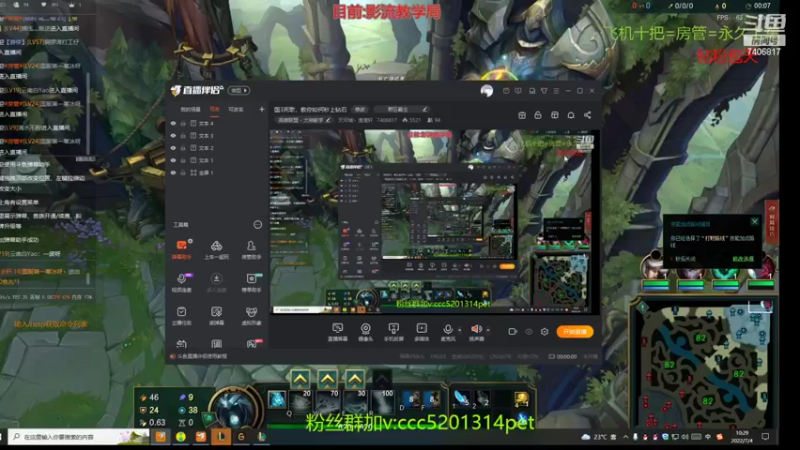This screenshot has width=800, height=450.
Task: Click the orange speaker icon (扬声器)
Action: [476, 329]
